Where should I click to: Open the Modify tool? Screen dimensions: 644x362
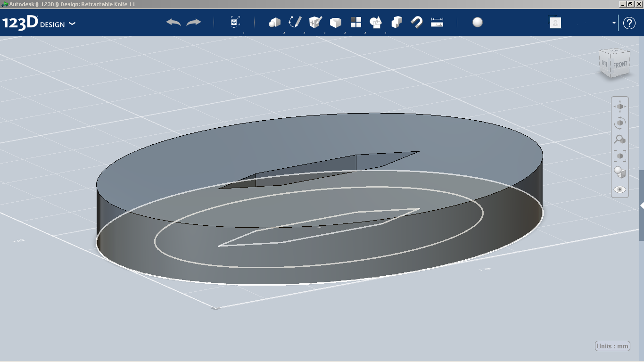tap(336, 23)
